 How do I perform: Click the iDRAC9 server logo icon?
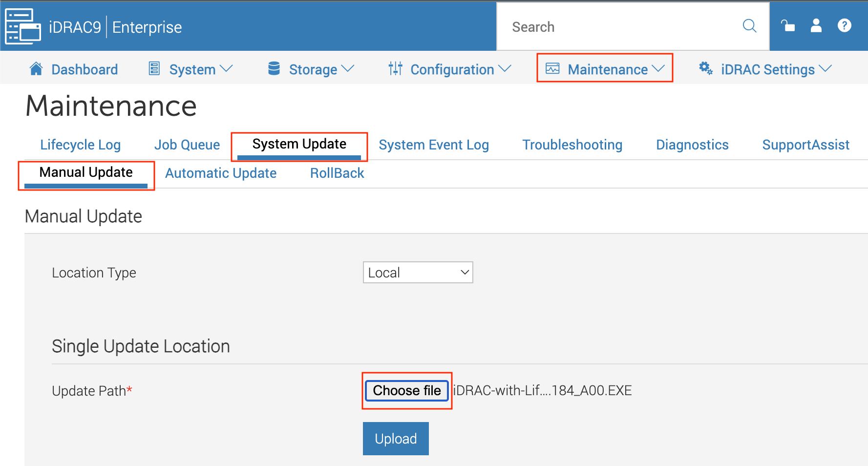click(23, 26)
